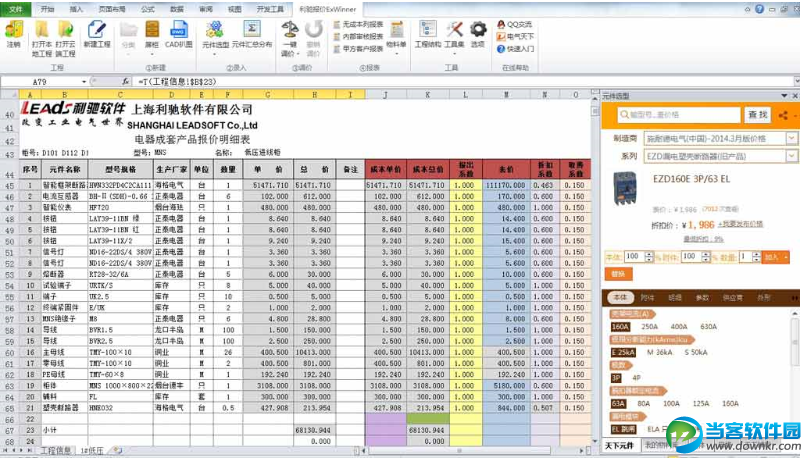Open the Name Box dropdown beside A79

click(84, 82)
